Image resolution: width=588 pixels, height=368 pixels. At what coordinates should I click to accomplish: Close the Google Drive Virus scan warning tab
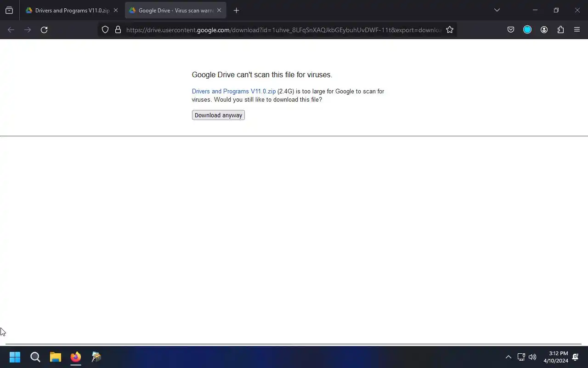click(219, 10)
